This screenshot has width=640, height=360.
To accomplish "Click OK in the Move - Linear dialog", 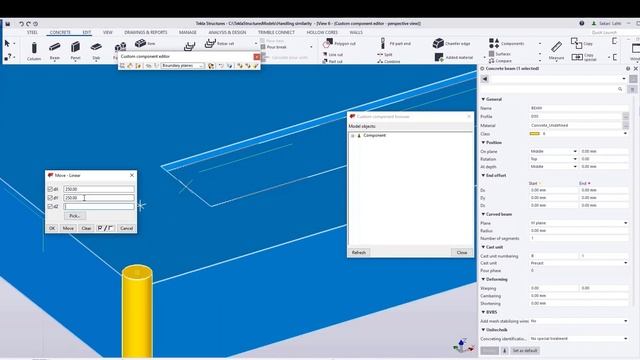I will pos(52,228).
